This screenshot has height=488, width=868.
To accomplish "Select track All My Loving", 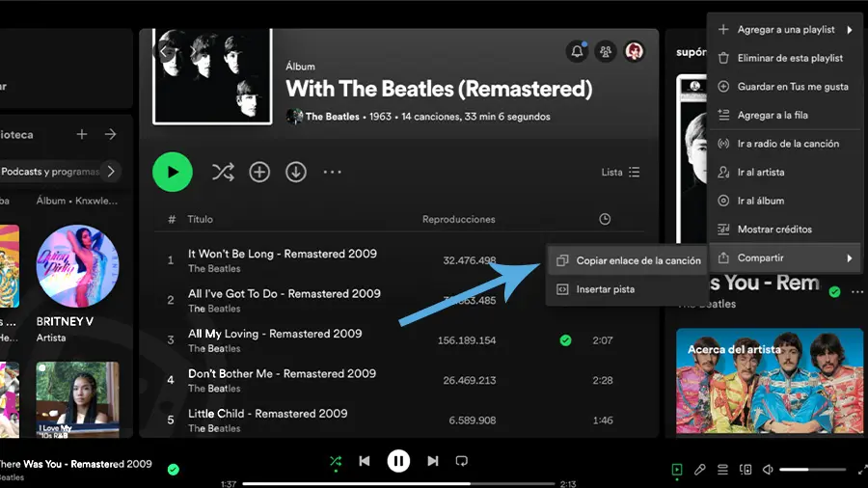I will (275, 334).
